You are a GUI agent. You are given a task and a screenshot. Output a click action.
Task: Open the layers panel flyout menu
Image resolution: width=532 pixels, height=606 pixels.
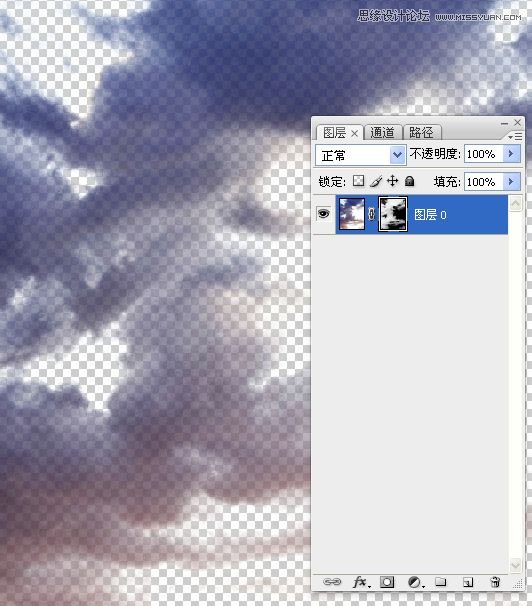coord(515,136)
